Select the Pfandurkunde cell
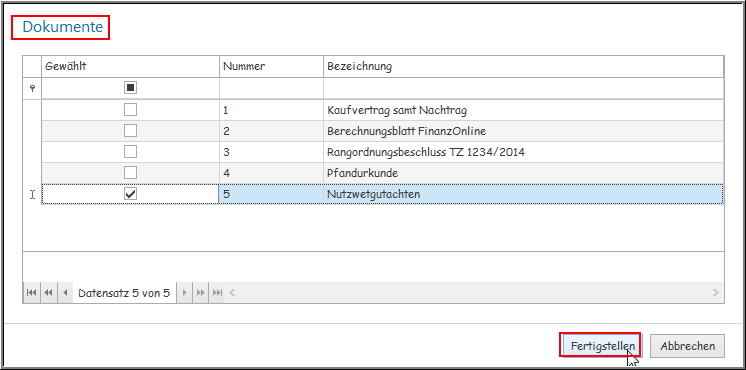Image resolution: width=746 pixels, height=370 pixels. [524, 173]
